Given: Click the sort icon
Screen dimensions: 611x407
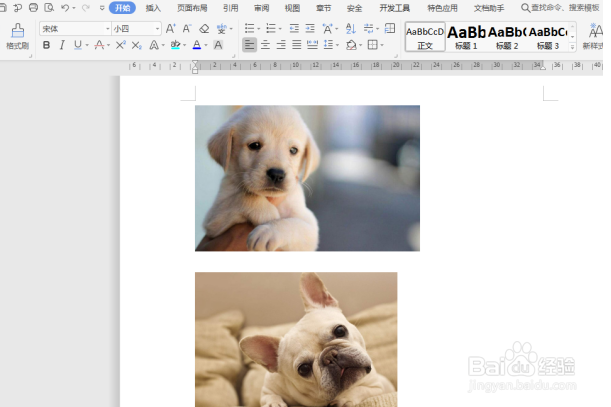Looking at the screenshot, I should click(x=350, y=28).
